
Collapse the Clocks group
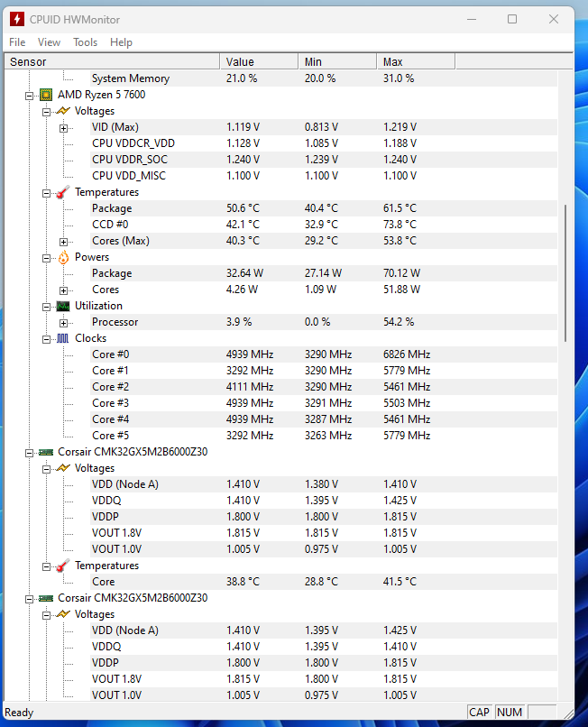[x=46, y=339]
